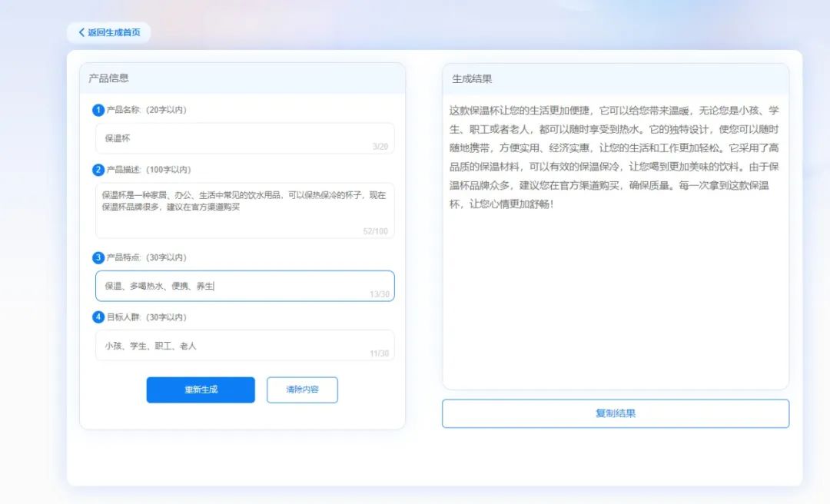Click the 3/20 character counter

pos(380,147)
